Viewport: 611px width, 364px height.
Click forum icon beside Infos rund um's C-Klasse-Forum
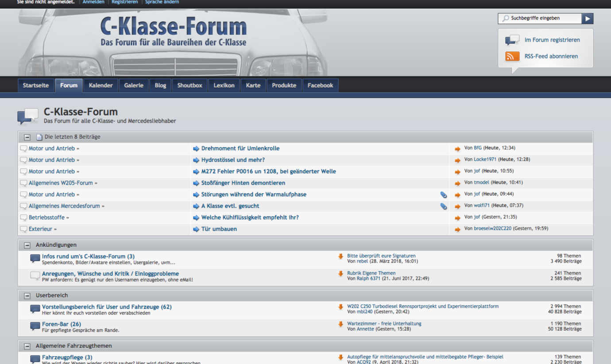[x=35, y=259]
